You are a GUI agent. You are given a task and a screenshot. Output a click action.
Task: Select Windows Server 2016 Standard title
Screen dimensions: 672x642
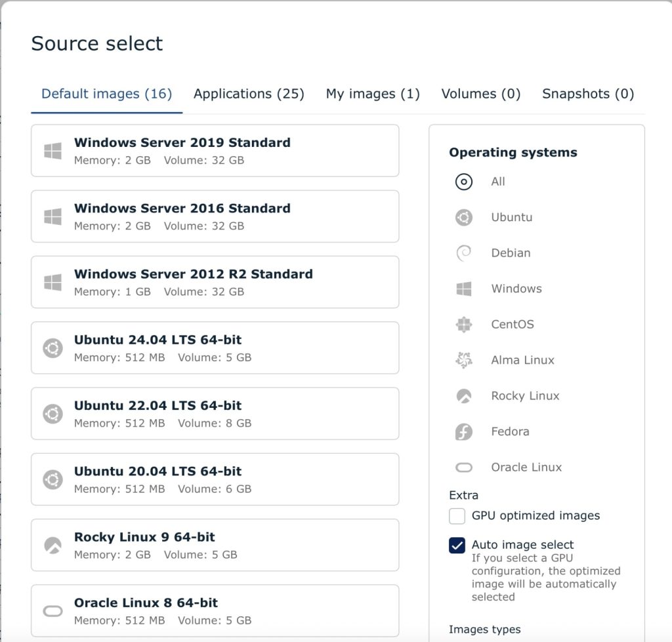(x=182, y=209)
